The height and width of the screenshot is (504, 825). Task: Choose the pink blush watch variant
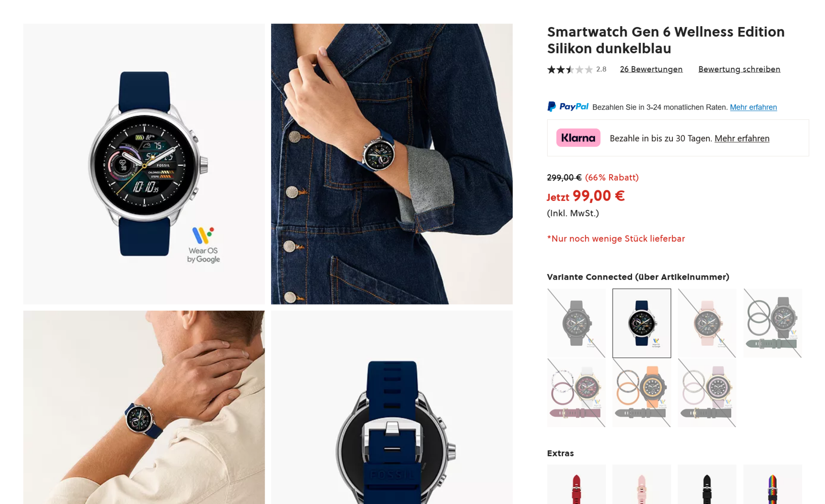click(x=707, y=323)
